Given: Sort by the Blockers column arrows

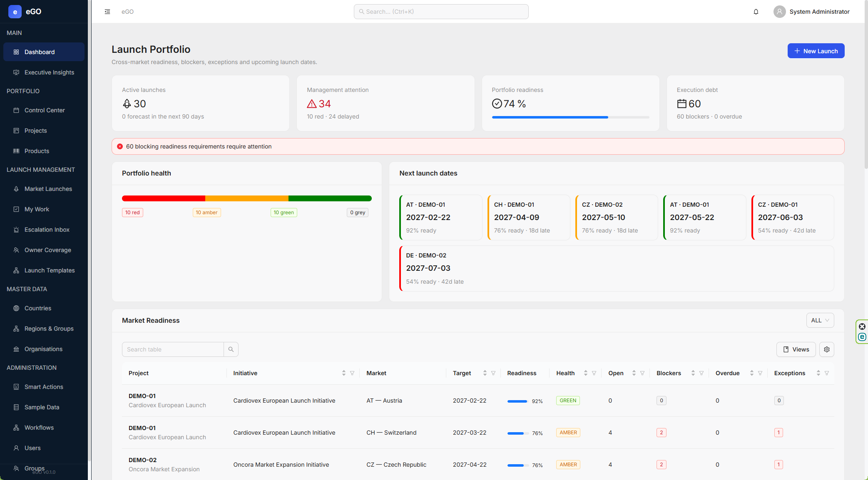Looking at the screenshot, I should [693, 373].
